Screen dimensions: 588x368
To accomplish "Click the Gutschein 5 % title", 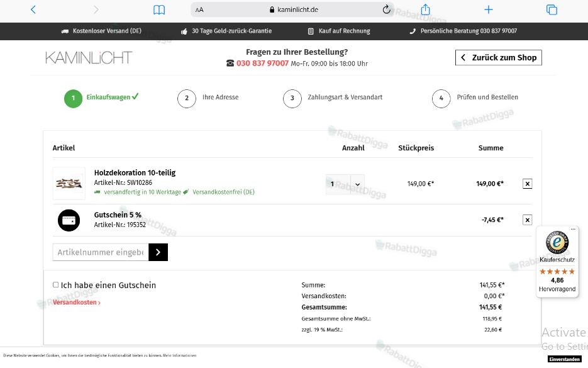I will [118, 215].
